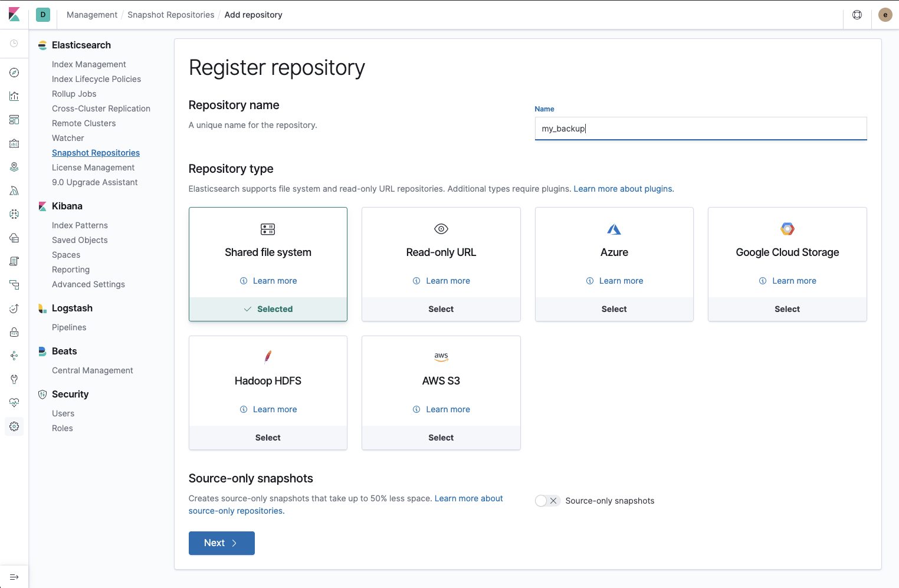Screen dimensions: 899x588
Task: Open the Dashboard app icon in the sidebar
Action: 14,119
